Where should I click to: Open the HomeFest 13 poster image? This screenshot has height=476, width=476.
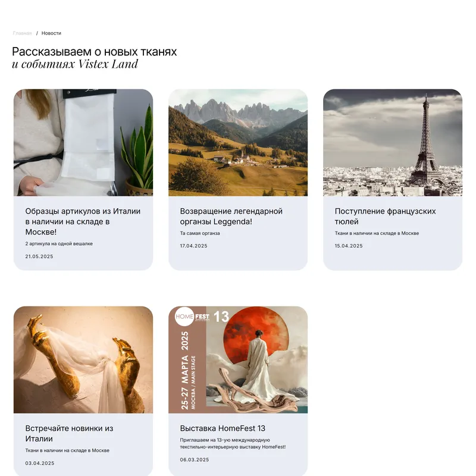pos(238,360)
